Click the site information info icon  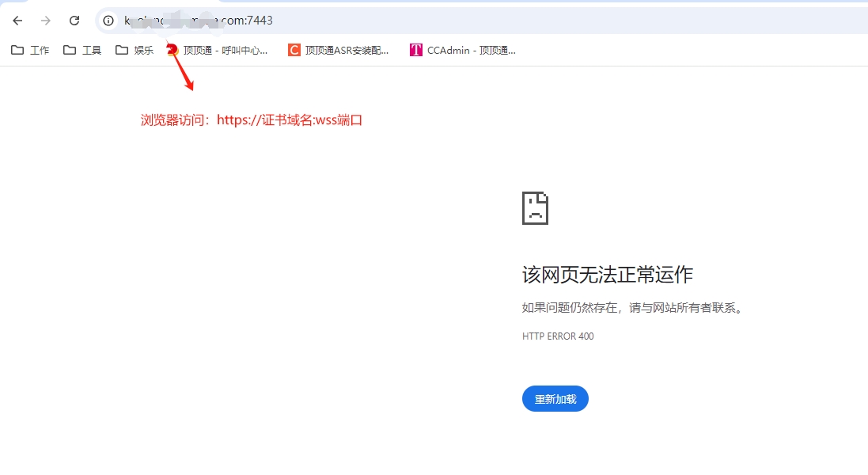tap(108, 21)
